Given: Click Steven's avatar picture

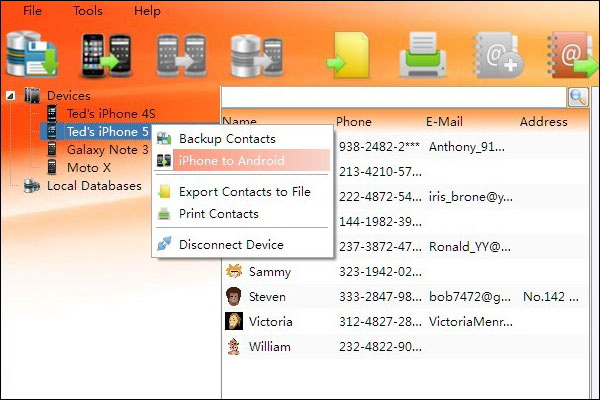Looking at the screenshot, I should click(x=233, y=296).
